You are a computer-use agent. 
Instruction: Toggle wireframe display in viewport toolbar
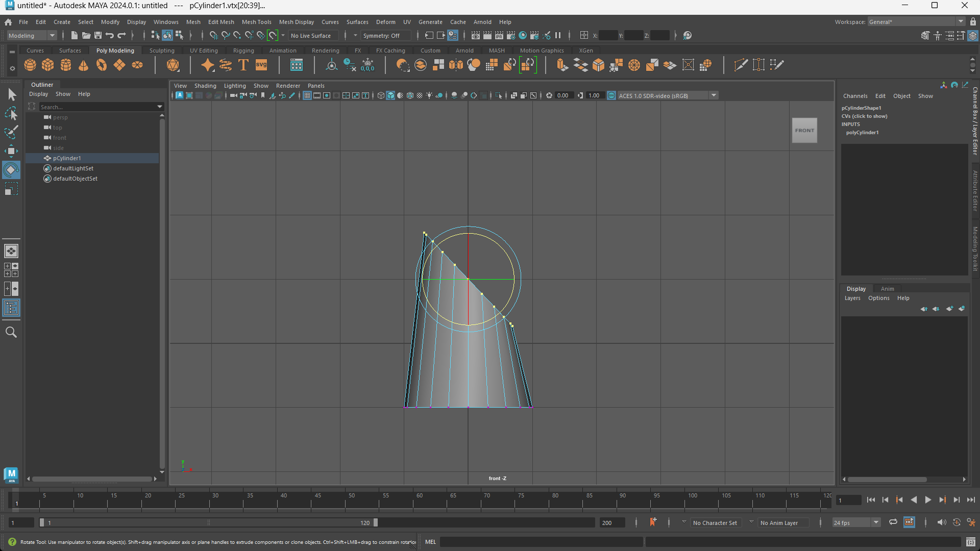[x=381, y=96]
